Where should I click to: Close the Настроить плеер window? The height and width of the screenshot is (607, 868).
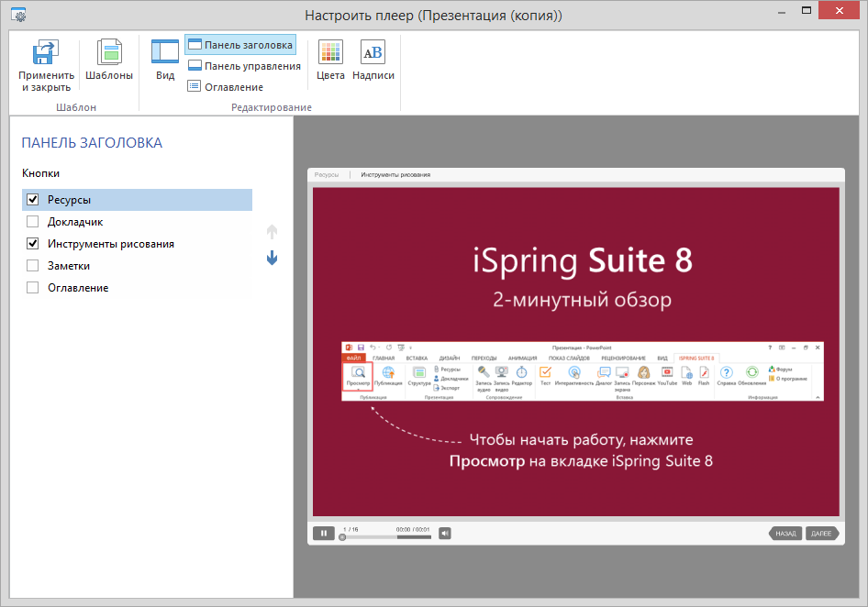839,10
